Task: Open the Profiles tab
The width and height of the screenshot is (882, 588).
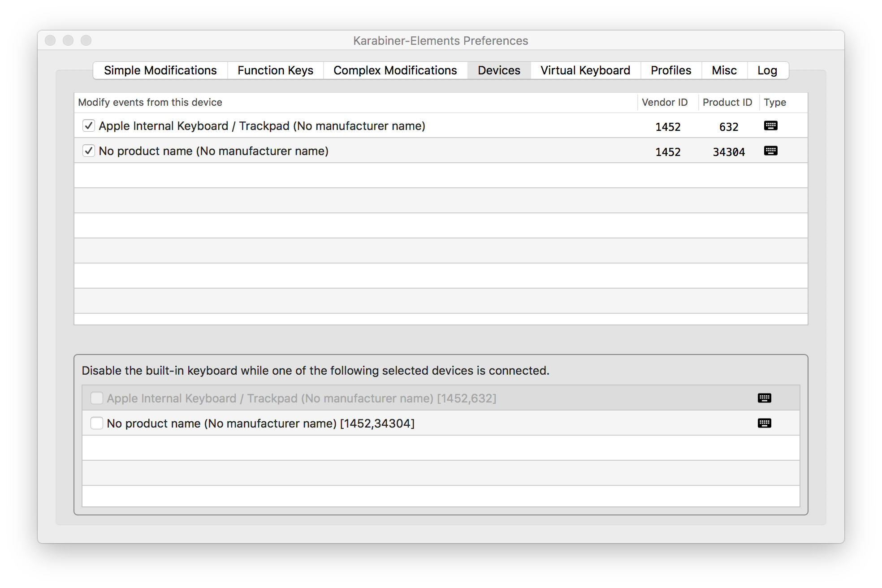Action: pyautogui.click(x=670, y=70)
